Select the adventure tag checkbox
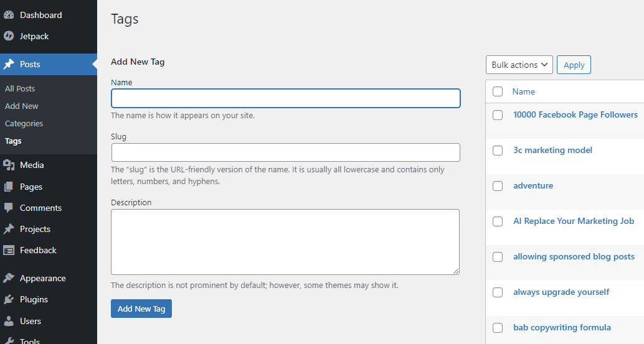 [x=498, y=186]
